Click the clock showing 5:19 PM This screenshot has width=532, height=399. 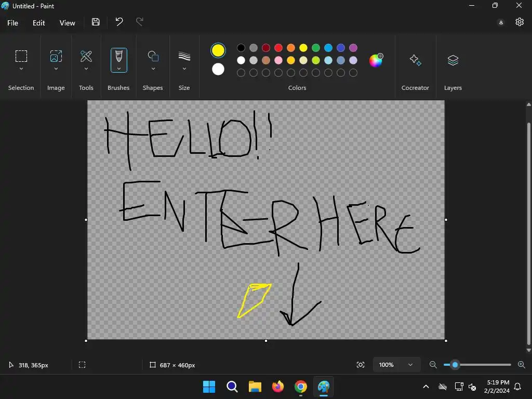tap(498, 382)
